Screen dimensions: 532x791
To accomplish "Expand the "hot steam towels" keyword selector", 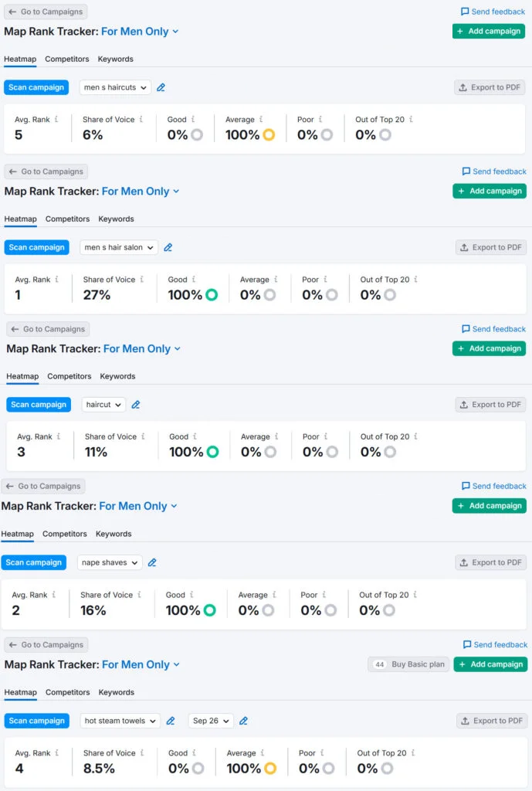I will click(x=120, y=721).
